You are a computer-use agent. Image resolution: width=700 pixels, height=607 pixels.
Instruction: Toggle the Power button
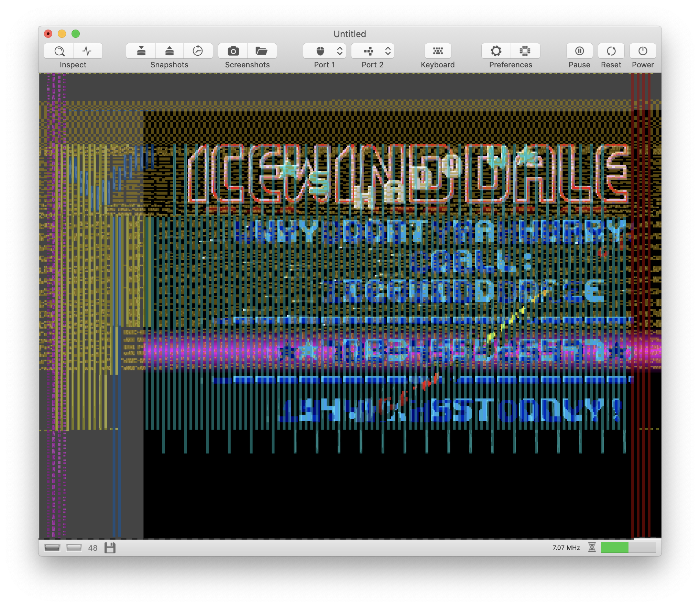click(643, 51)
